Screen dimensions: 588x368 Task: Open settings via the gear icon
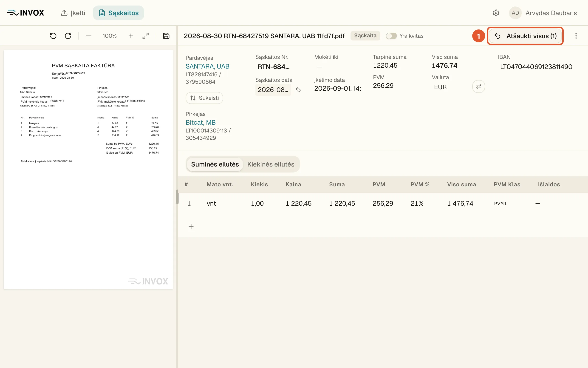(x=496, y=13)
